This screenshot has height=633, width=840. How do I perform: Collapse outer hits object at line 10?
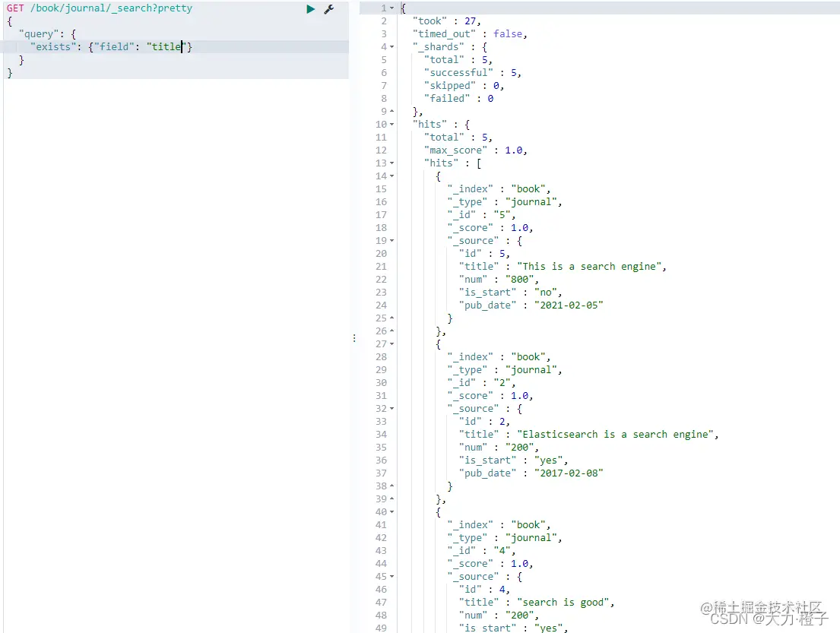point(392,124)
